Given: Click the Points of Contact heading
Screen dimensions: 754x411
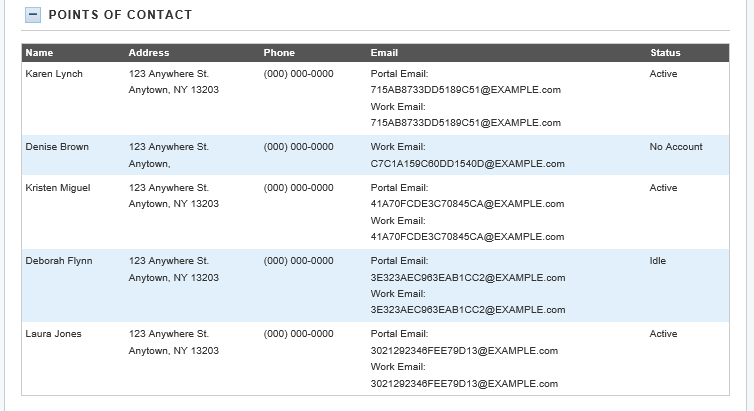Looking at the screenshot, I should click(x=120, y=15).
